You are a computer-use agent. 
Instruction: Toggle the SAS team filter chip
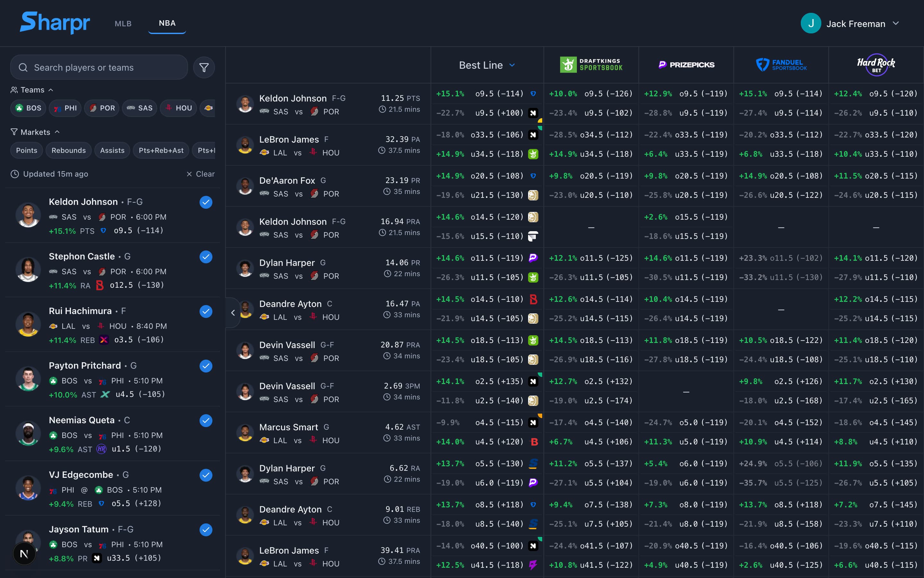pyautogui.click(x=140, y=108)
